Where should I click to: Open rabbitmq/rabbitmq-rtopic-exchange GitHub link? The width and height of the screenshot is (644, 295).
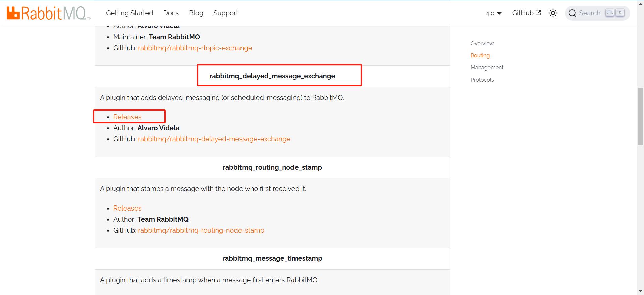(195, 48)
